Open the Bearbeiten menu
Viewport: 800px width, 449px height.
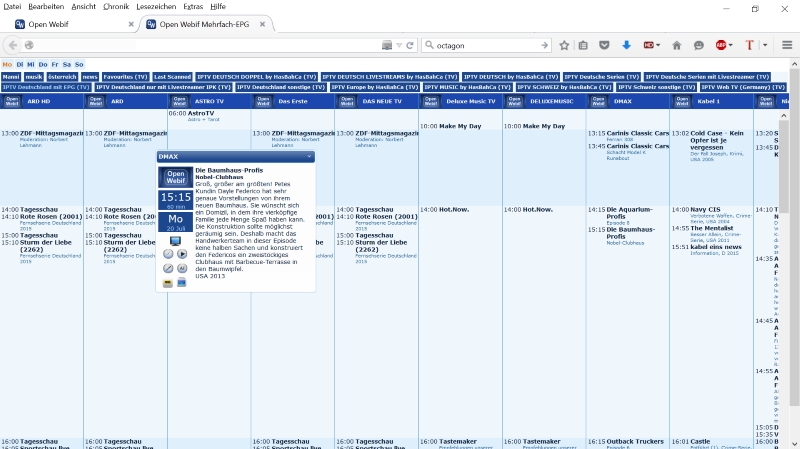(46, 7)
